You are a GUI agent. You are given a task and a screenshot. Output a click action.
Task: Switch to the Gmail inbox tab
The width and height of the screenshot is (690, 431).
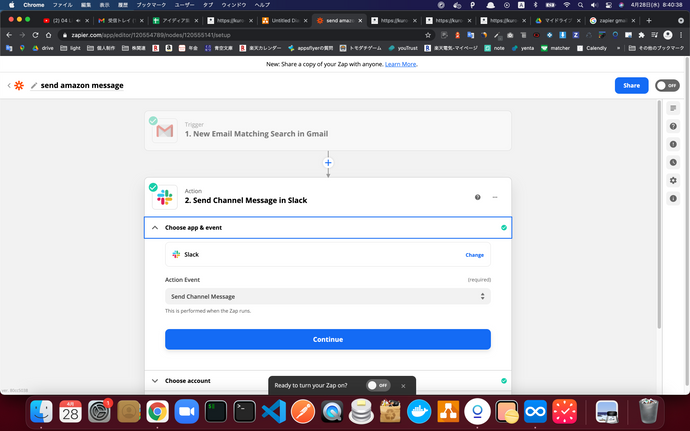tap(120, 20)
